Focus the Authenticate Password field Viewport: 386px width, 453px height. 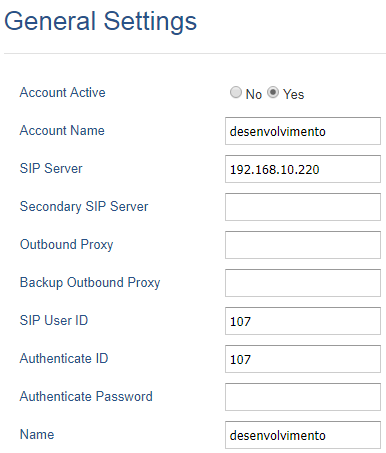pos(303,397)
